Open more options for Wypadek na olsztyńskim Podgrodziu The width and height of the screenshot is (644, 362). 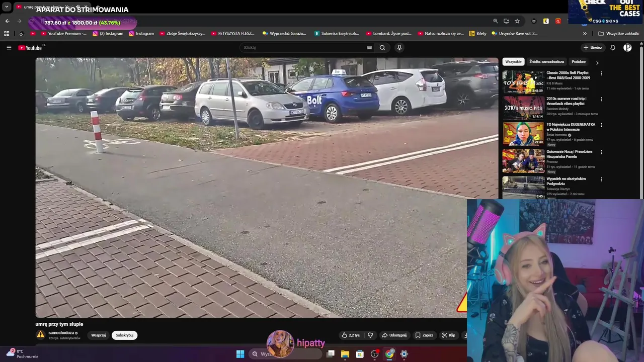[x=601, y=179]
